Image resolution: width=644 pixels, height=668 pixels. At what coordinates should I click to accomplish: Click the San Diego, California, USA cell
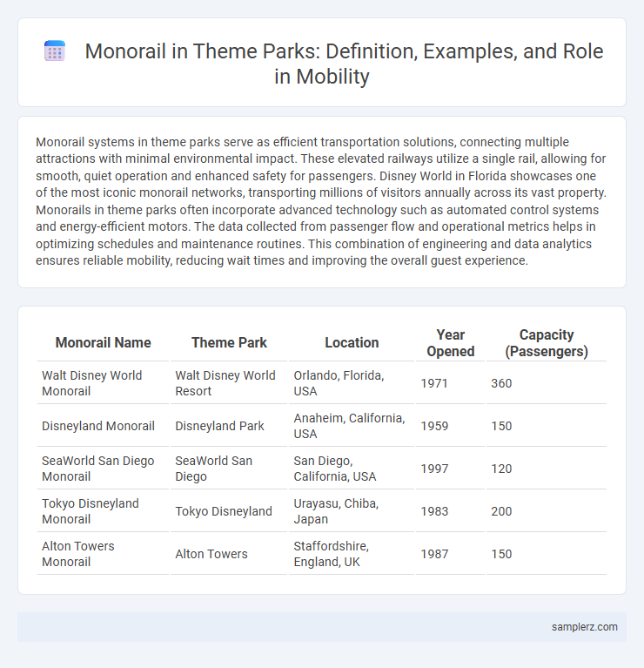(352, 469)
